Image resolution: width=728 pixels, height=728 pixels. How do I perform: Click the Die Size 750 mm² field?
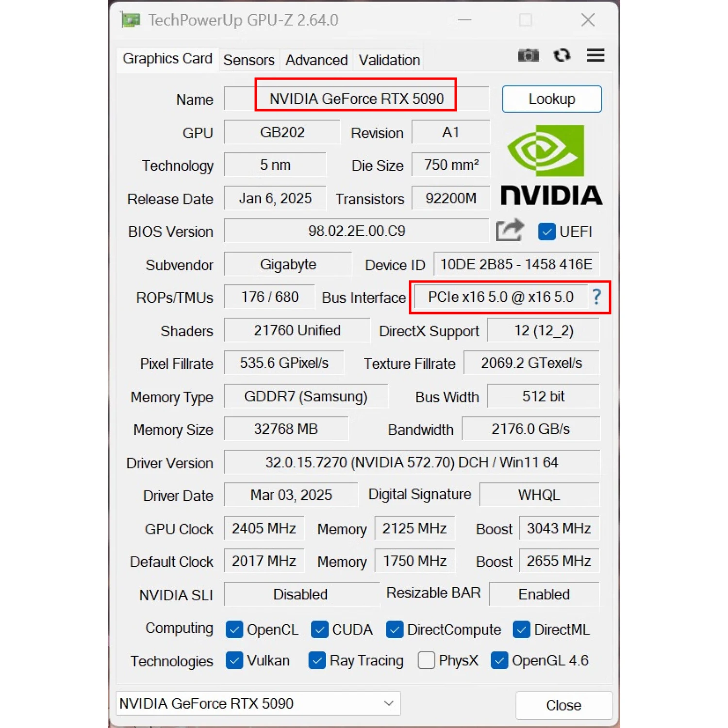451,165
